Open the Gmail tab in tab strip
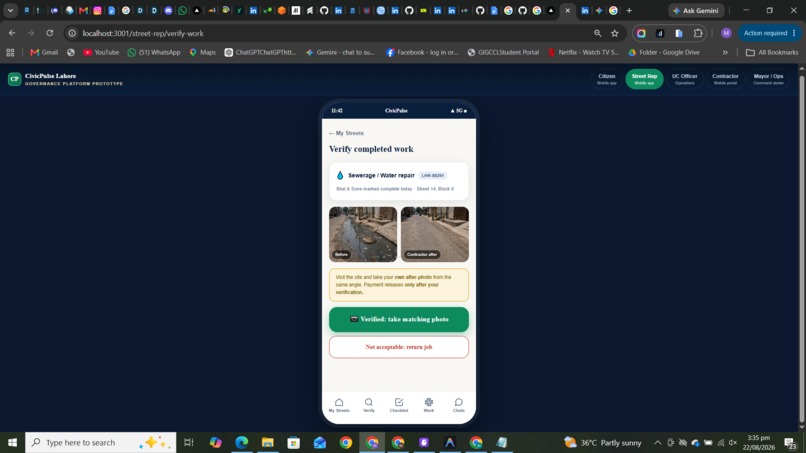 click(x=83, y=10)
